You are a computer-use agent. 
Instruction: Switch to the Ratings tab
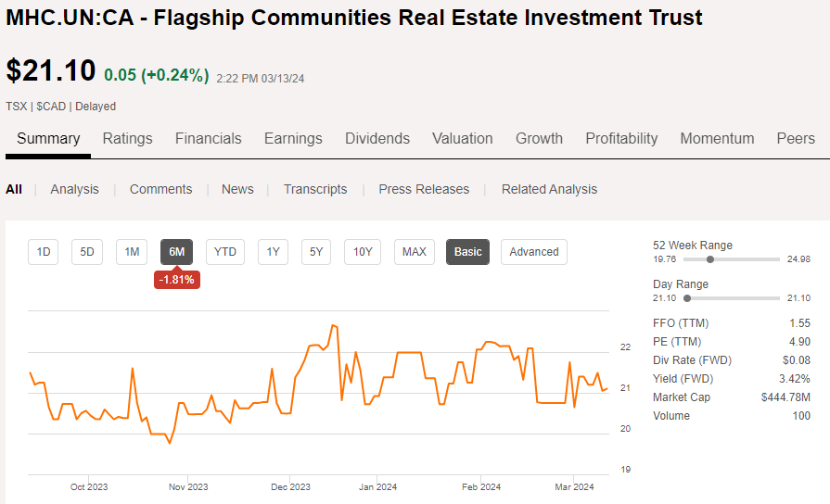tap(128, 139)
